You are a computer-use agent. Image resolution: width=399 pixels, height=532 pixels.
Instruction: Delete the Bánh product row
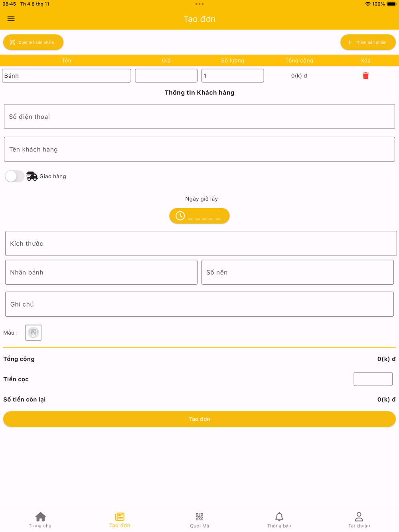click(x=365, y=76)
